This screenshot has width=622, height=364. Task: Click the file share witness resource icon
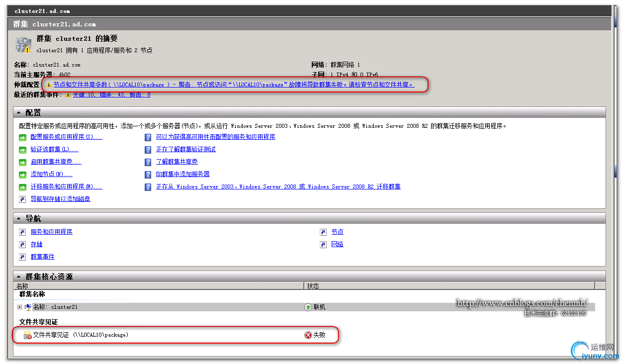pyautogui.click(x=27, y=336)
